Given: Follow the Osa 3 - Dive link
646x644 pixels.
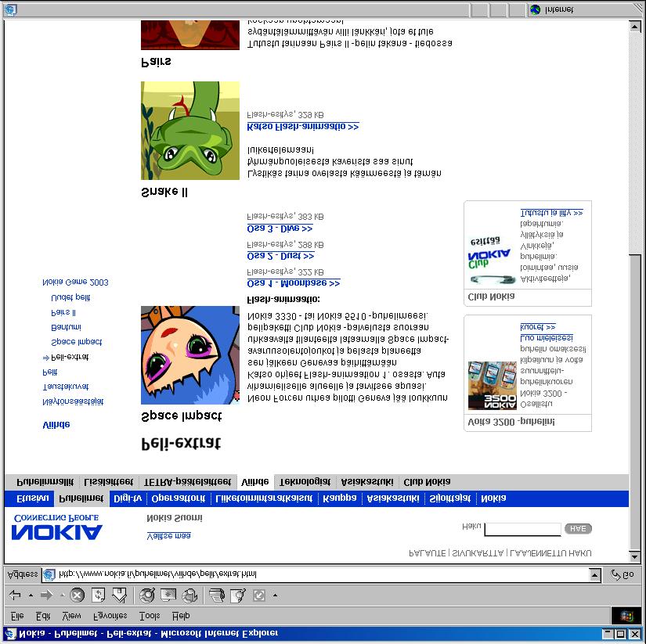Looking at the screenshot, I should (x=280, y=228).
